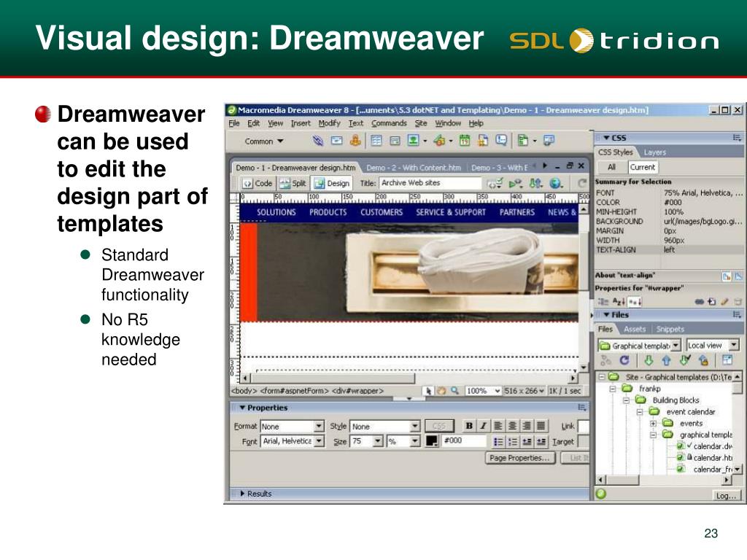Open the Common insert category dropdown

click(263, 141)
